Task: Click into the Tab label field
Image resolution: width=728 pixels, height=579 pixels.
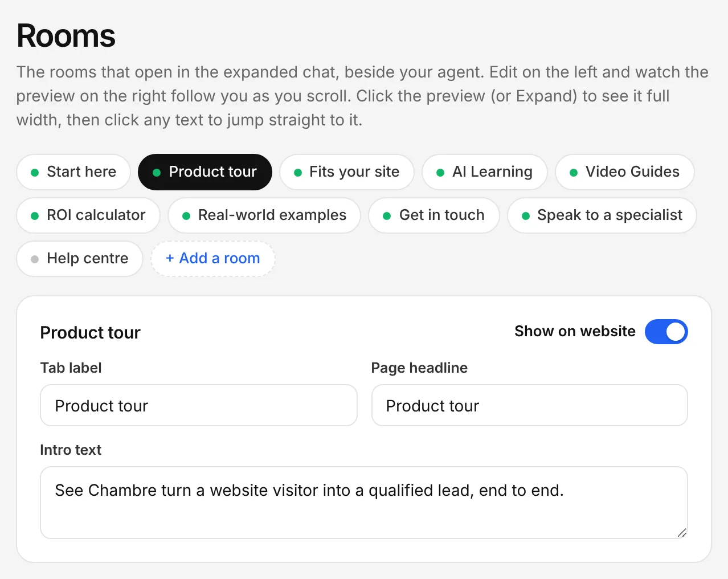Action: pos(199,405)
